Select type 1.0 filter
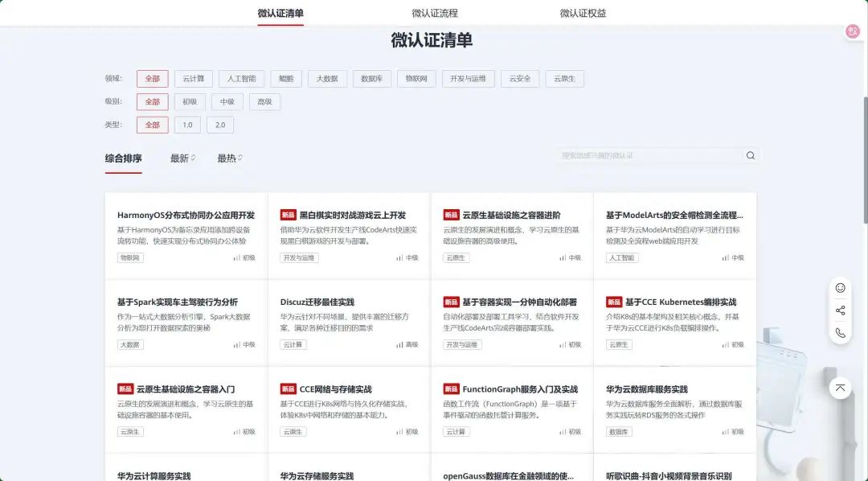Image resolution: width=868 pixels, height=481 pixels. 187,125
